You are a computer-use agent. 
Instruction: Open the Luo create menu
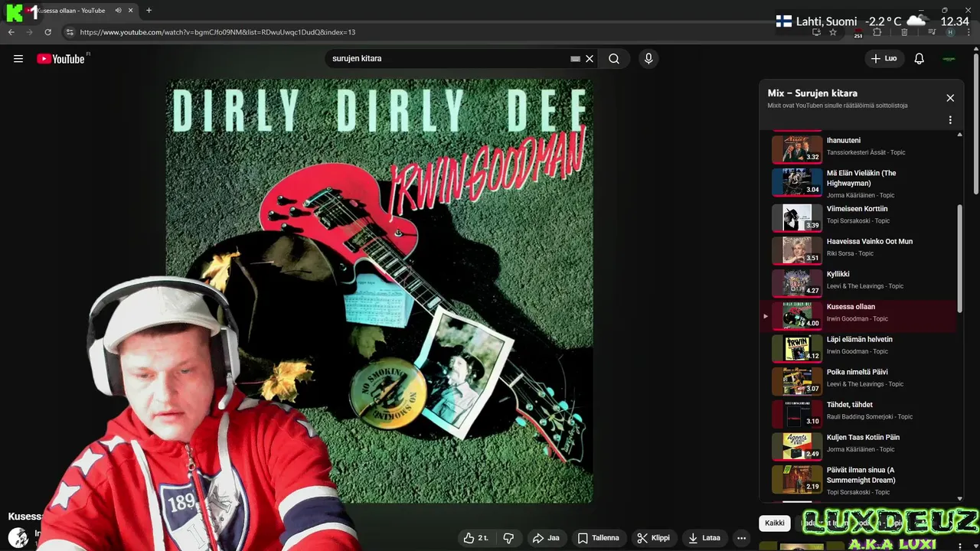pos(884,58)
